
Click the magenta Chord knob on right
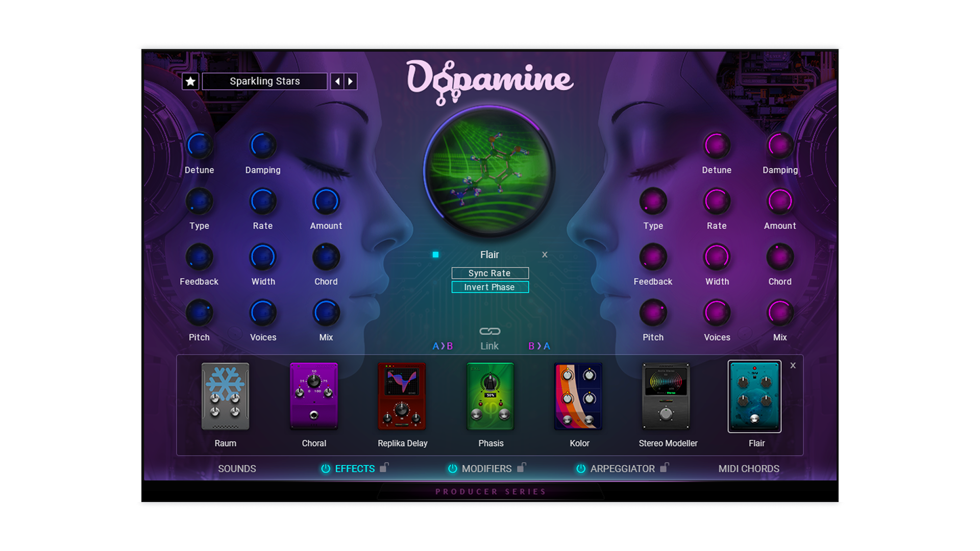pyautogui.click(x=780, y=257)
